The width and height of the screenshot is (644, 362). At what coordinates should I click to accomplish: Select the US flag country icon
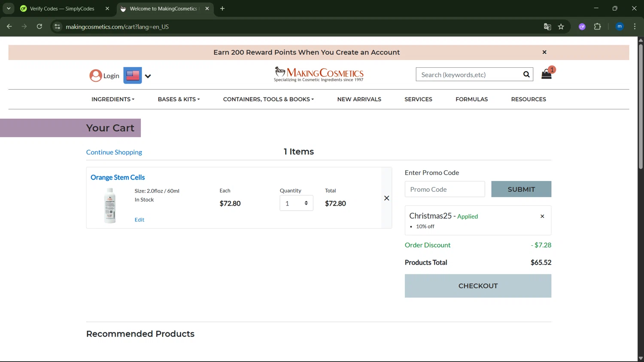(x=133, y=75)
